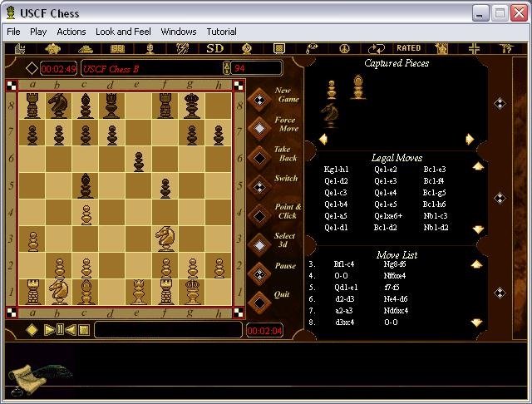Click the New Game button
This screenshot has width=532, height=404.
(261, 99)
